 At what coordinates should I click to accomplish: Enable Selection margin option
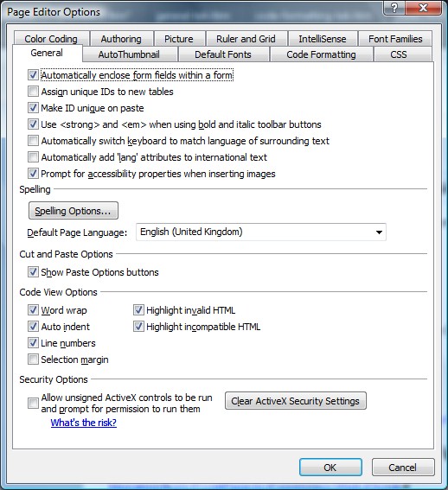(33, 360)
